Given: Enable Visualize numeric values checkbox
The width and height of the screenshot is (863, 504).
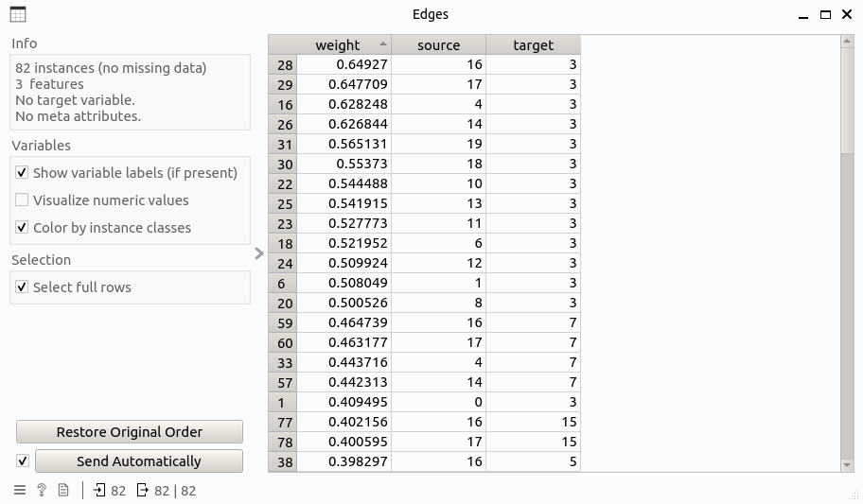Looking at the screenshot, I should 22,200.
